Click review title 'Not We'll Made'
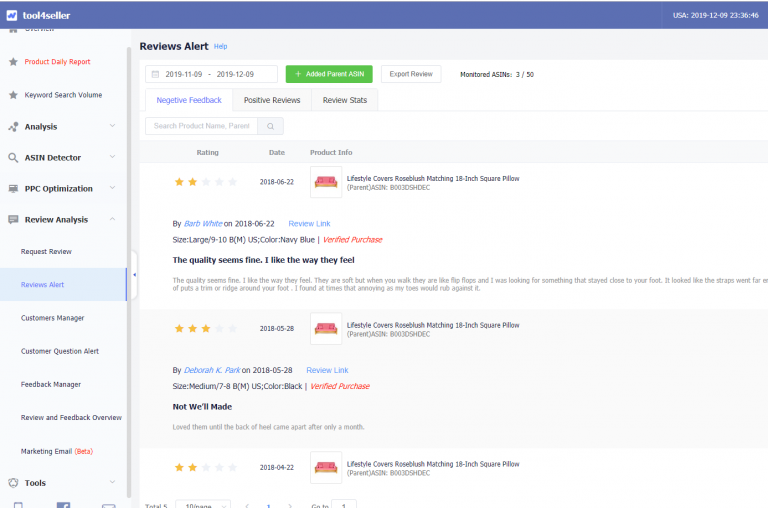The height and width of the screenshot is (508, 768). 202,407
